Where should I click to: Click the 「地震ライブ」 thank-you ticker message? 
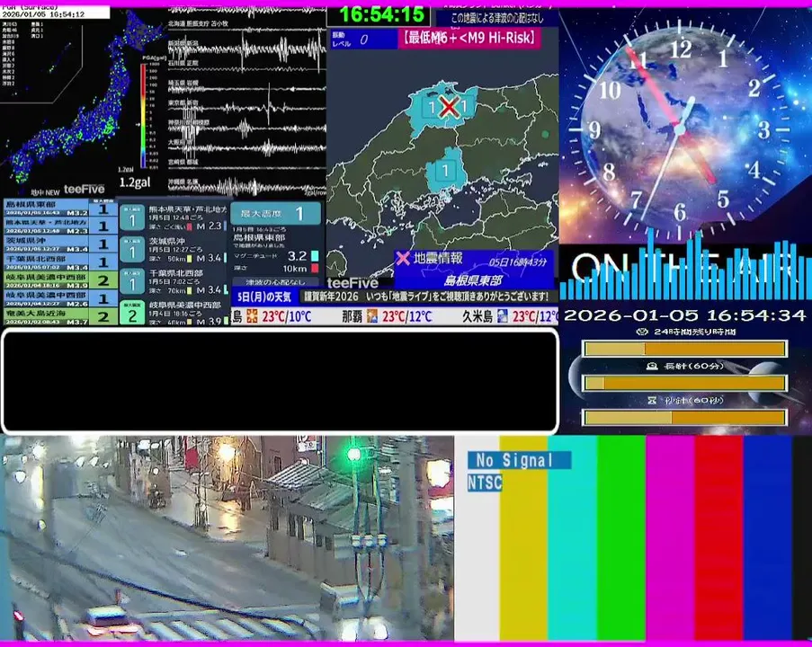click(425, 297)
